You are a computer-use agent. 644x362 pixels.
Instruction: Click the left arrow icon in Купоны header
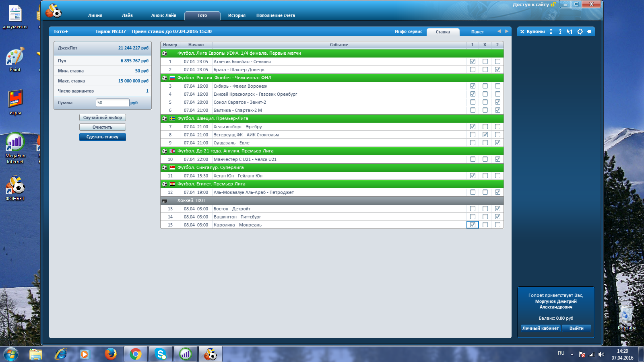click(589, 31)
